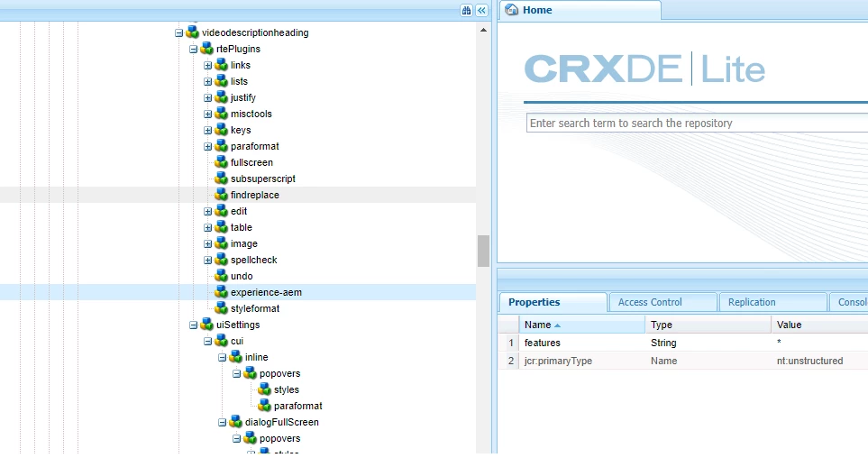Switch to the Home tab
This screenshot has width=868, height=467.
(x=580, y=11)
